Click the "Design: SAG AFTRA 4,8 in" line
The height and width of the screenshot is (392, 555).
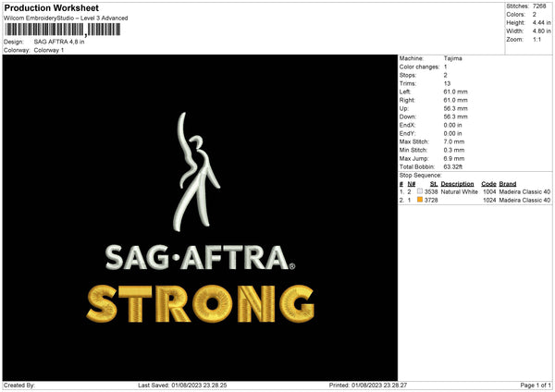coord(43,42)
